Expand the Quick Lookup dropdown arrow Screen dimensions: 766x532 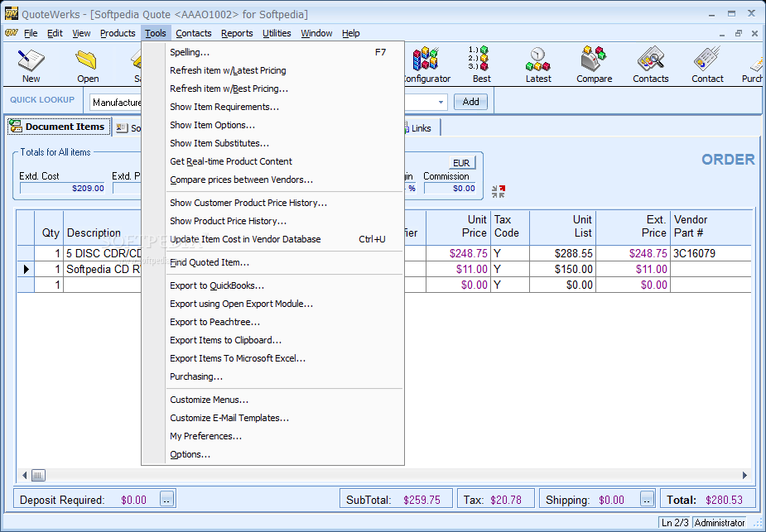click(x=441, y=102)
